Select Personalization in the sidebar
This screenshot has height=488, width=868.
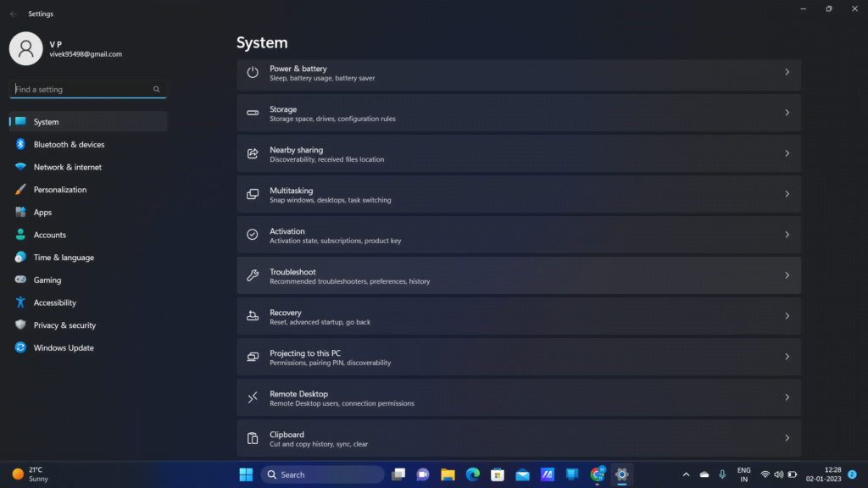pyautogui.click(x=60, y=190)
